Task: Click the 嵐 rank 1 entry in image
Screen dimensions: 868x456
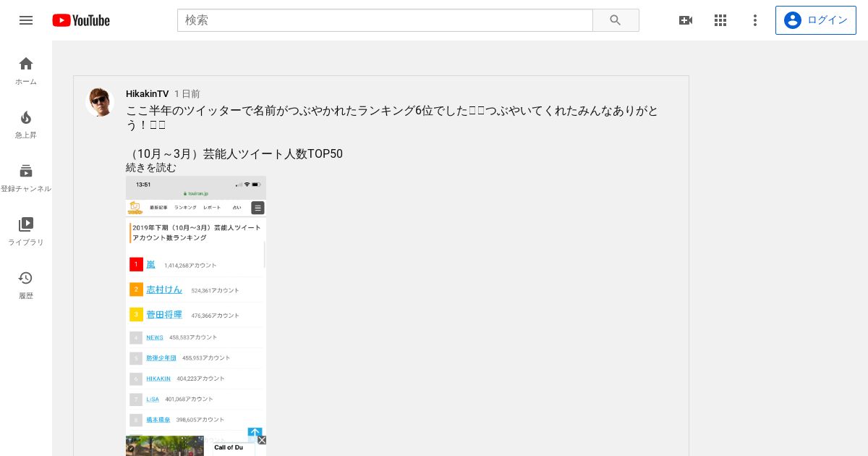Action: pos(150,264)
